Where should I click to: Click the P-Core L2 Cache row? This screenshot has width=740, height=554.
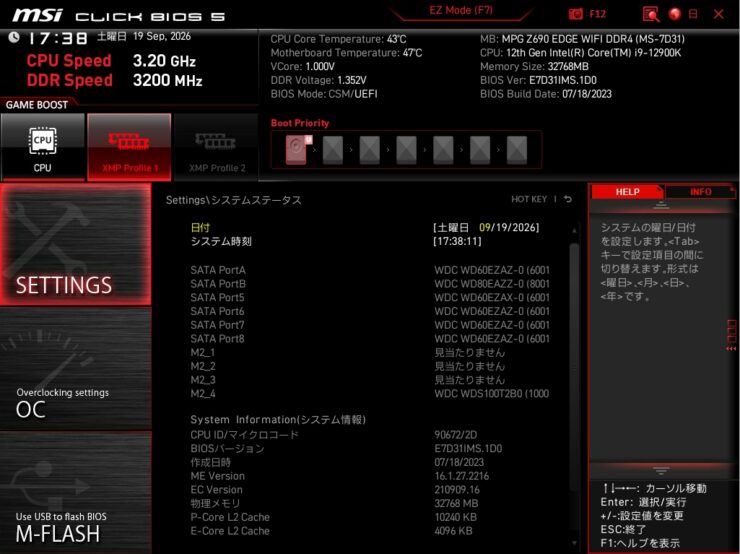tap(370, 517)
